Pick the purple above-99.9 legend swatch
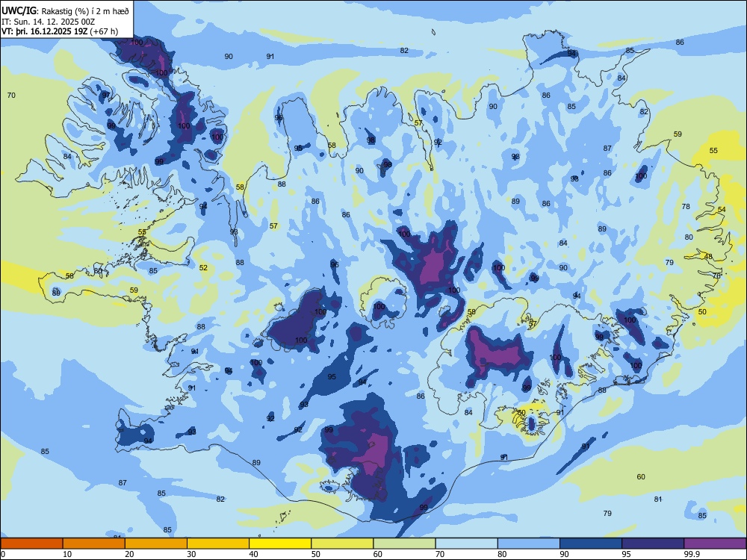Image resolution: width=747 pixels, height=560 pixels. click(715, 544)
